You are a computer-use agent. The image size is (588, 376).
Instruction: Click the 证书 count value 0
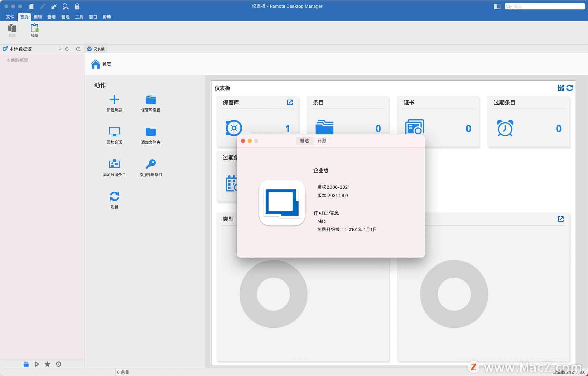click(x=468, y=128)
